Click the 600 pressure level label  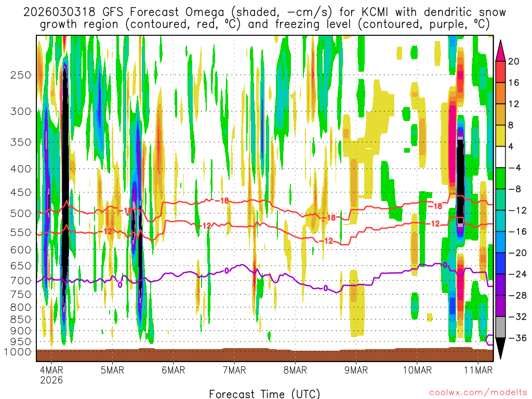pos(21,250)
